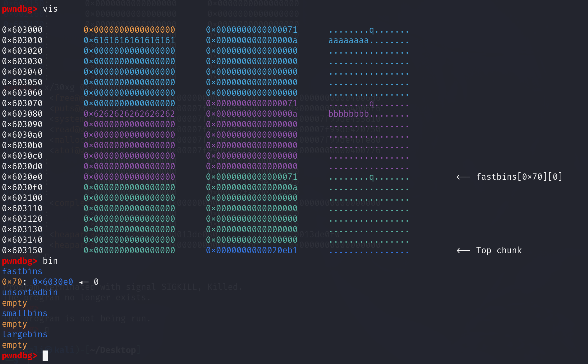Click the address 0x6030d0
The width and height of the screenshot is (588, 364).
click(22, 166)
